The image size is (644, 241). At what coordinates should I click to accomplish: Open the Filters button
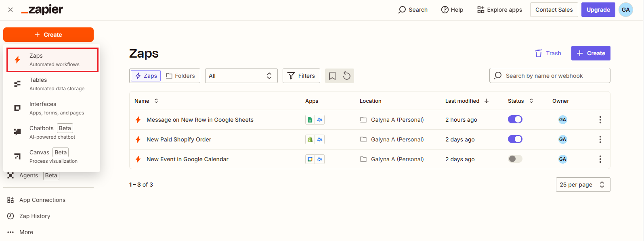pos(301,76)
